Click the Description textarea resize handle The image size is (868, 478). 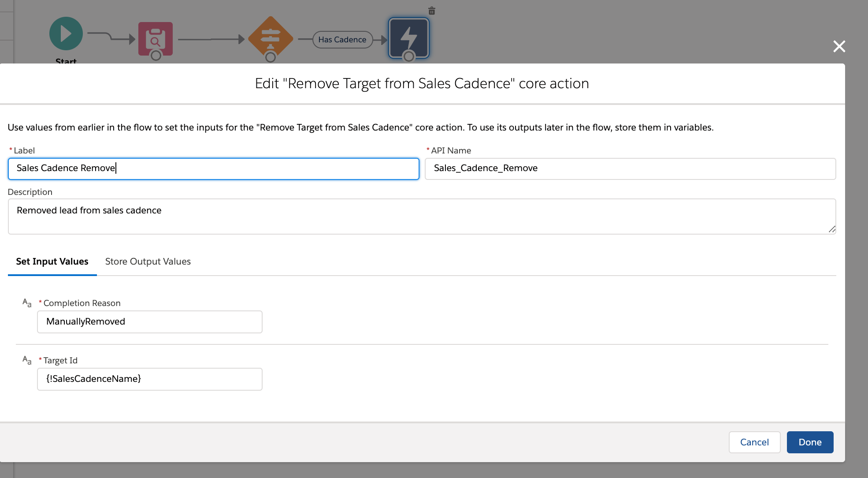point(832,229)
